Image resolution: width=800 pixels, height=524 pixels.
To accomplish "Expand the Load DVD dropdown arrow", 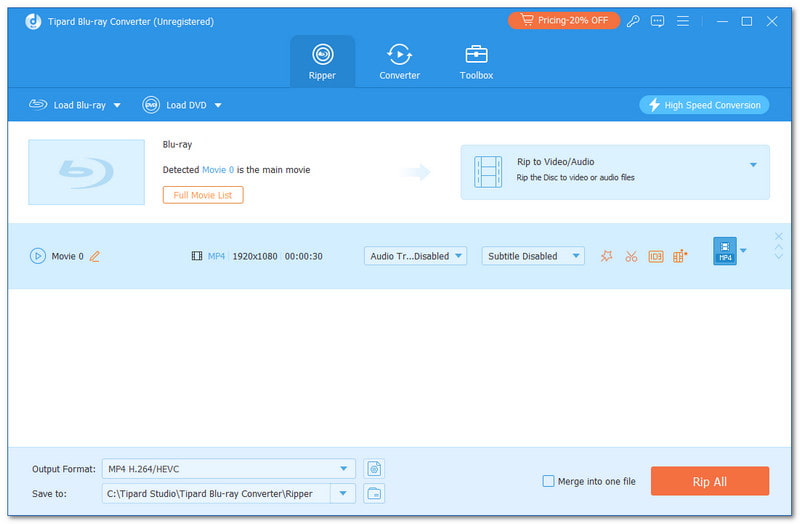I will (218, 106).
